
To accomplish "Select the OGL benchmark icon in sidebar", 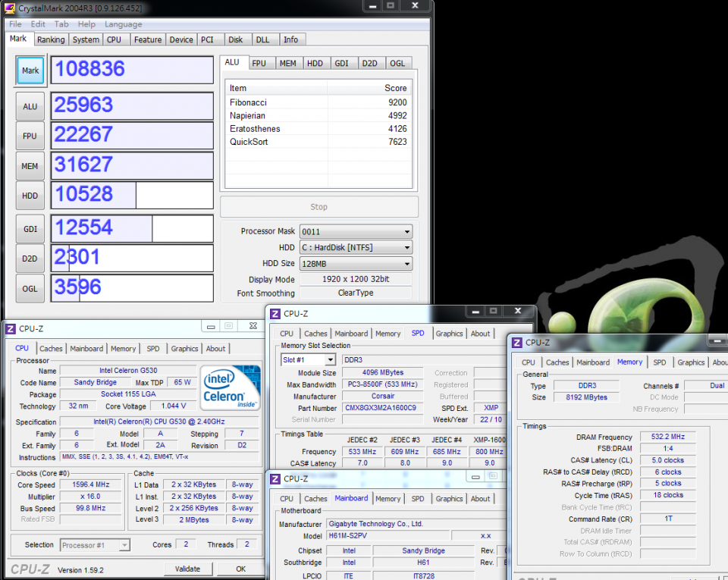I will (30, 288).
